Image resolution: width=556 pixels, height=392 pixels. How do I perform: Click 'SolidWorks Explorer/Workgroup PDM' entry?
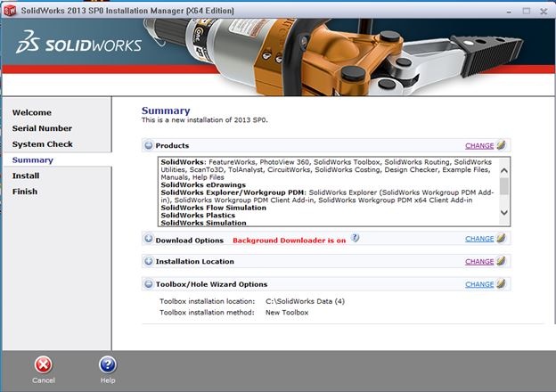coord(233,192)
